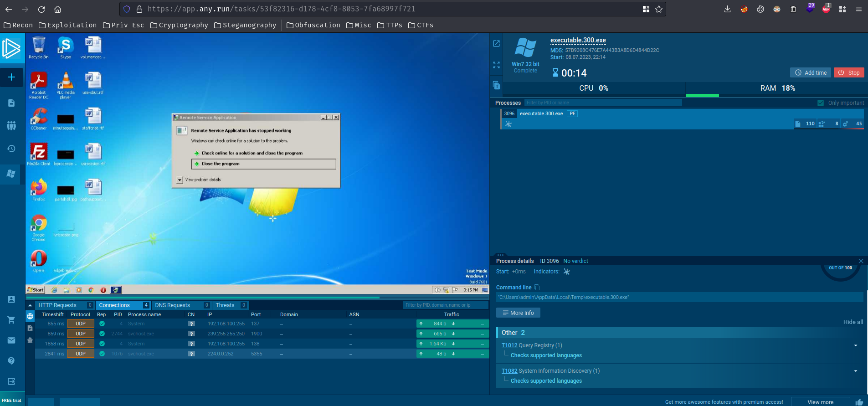Click the FREE trial badge
Screen dimensions: 868x406
click(12, 400)
